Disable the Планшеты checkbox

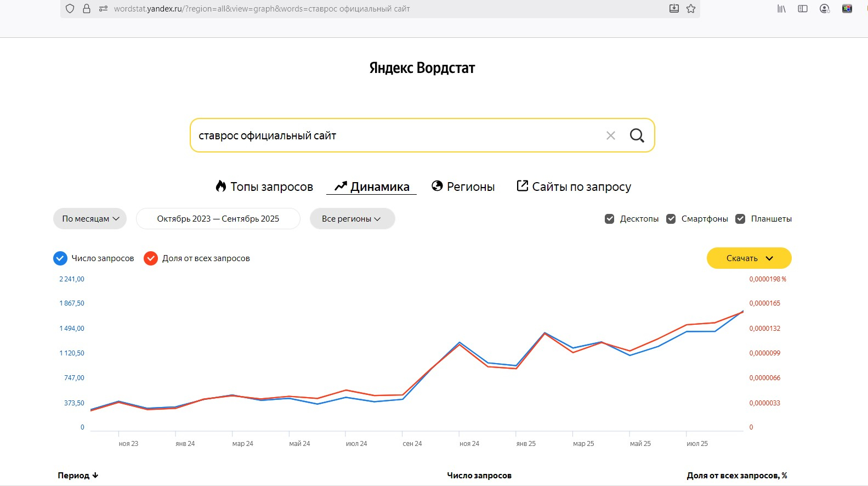(740, 219)
